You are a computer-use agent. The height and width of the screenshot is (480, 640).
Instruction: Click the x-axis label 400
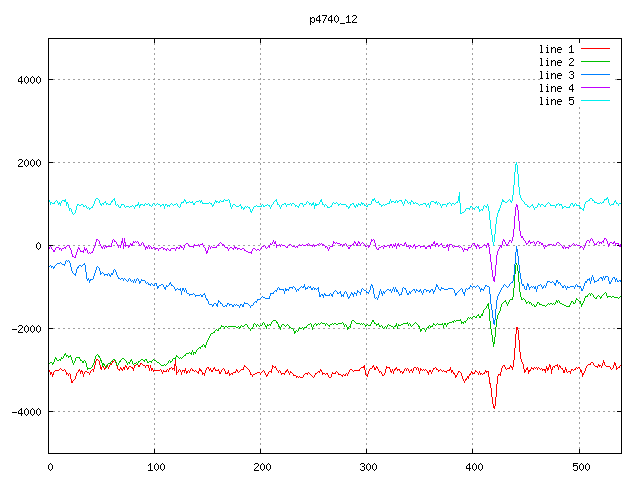click(474, 467)
